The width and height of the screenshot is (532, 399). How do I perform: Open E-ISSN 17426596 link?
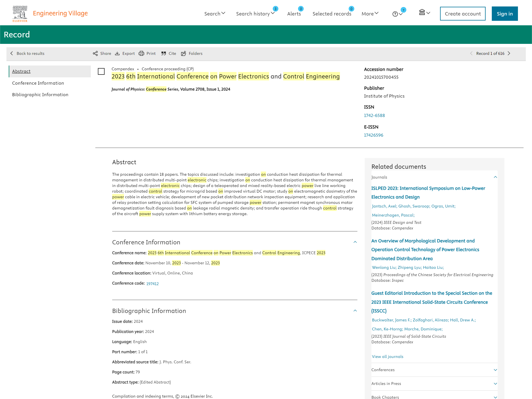pos(373,135)
